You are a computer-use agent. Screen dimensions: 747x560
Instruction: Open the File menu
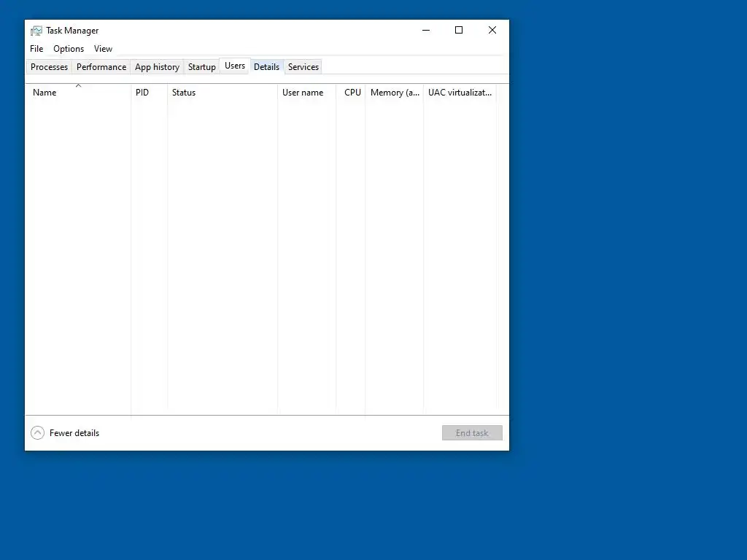(x=36, y=49)
